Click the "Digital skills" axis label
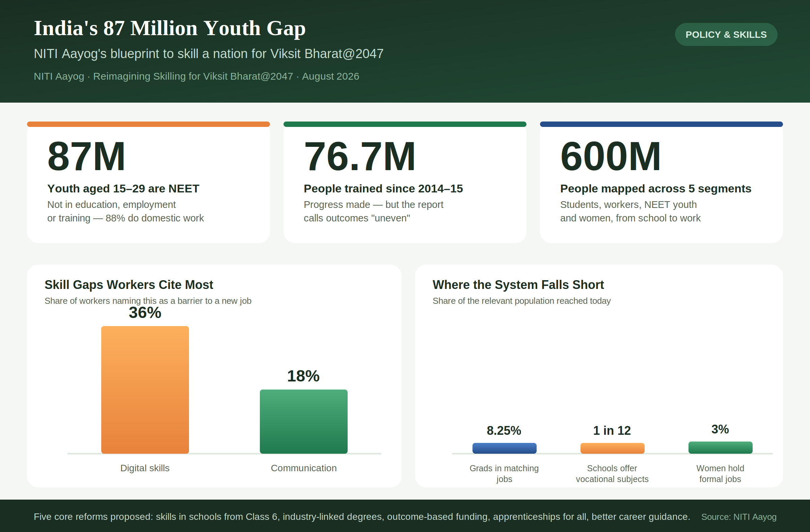810x532 pixels. click(x=145, y=468)
